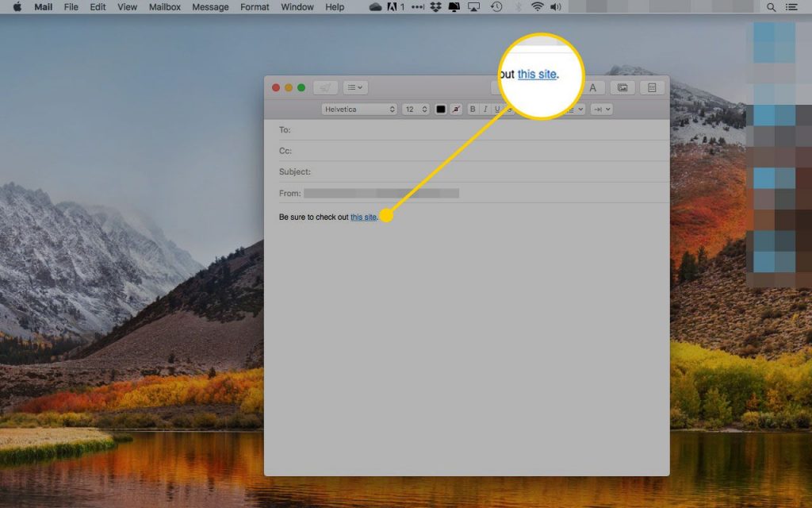Image resolution: width=812 pixels, height=508 pixels.
Task: Open the Edit menu
Action: click(98, 6)
